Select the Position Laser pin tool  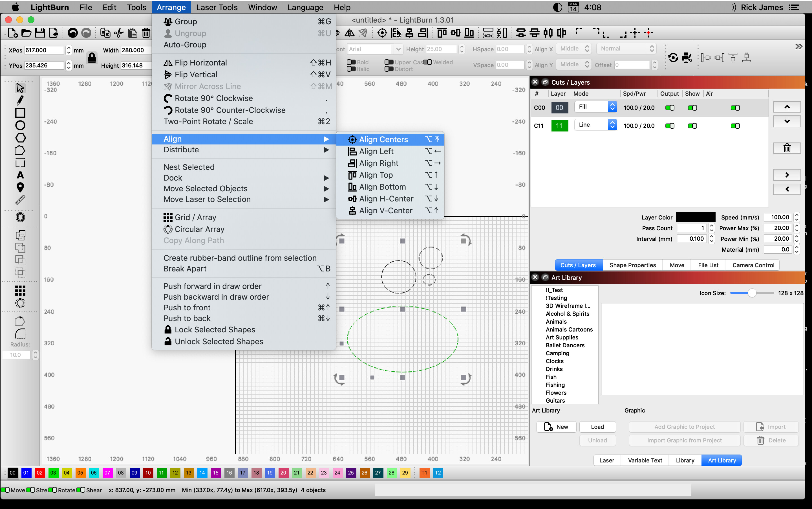pyautogui.click(x=20, y=188)
